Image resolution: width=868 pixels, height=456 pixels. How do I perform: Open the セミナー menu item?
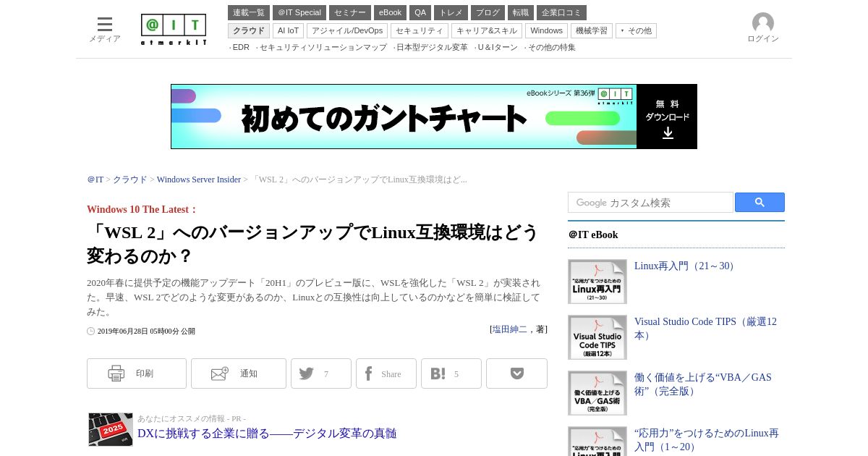pos(350,12)
